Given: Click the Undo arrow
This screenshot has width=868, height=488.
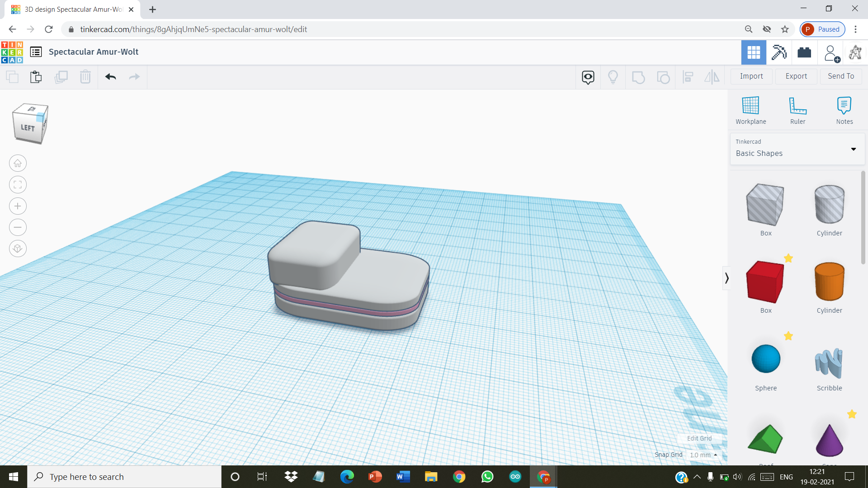Looking at the screenshot, I should coord(110,77).
